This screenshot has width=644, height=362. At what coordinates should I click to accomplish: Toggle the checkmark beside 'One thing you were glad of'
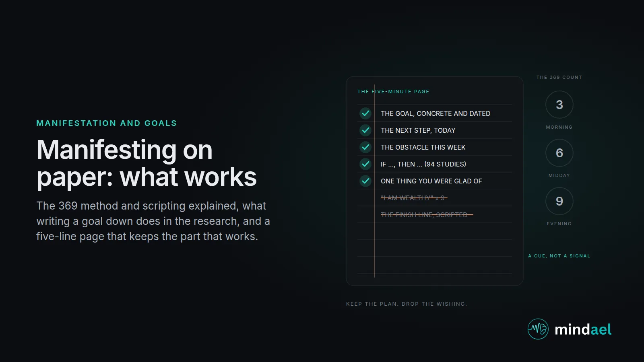click(365, 181)
